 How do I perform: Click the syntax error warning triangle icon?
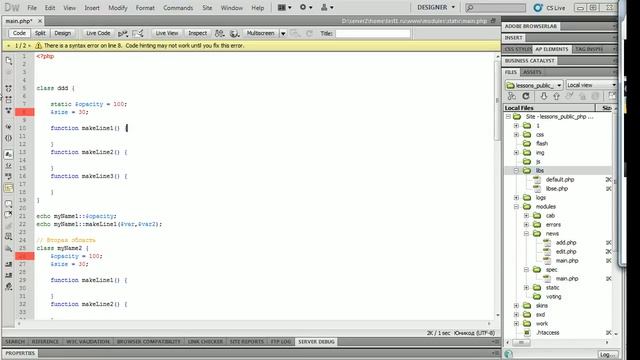point(38,46)
